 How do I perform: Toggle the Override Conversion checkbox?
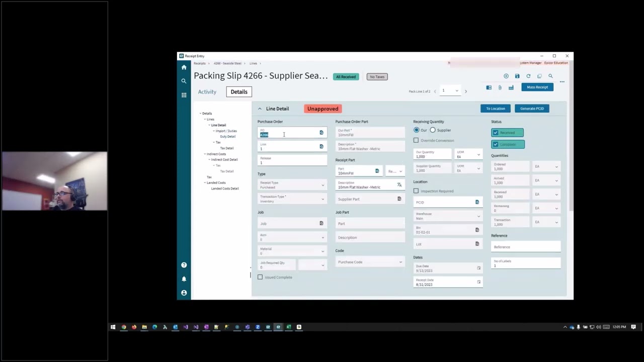(416, 140)
